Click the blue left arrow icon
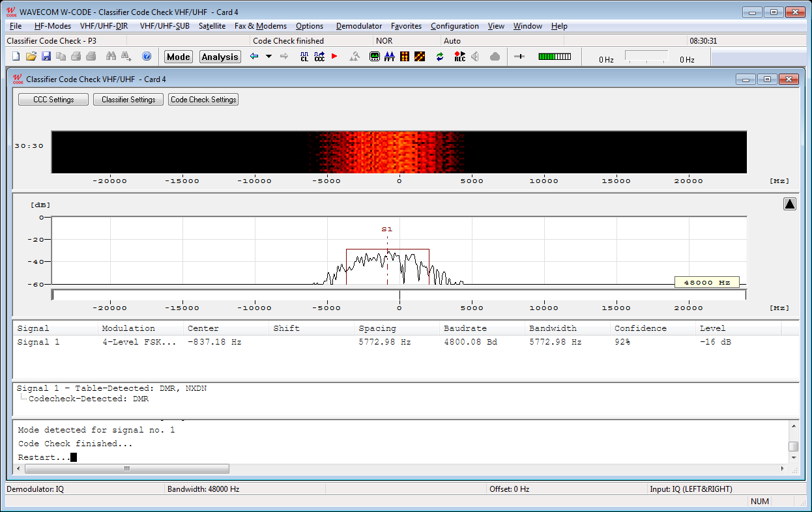The image size is (812, 512). point(254,57)
